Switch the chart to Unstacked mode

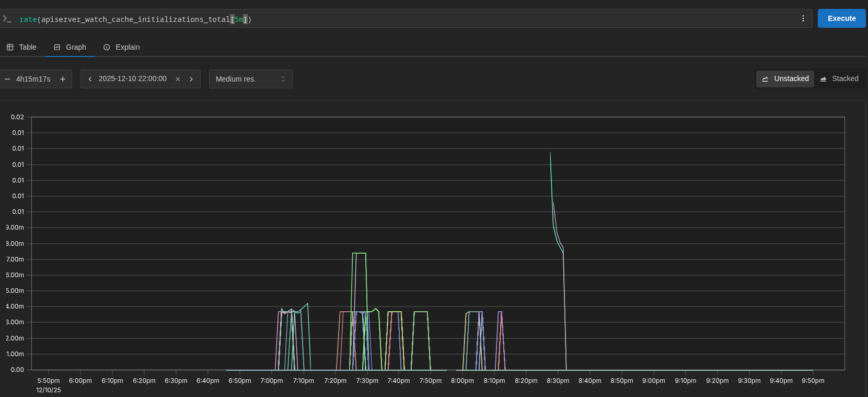click(x=785, y=79)
